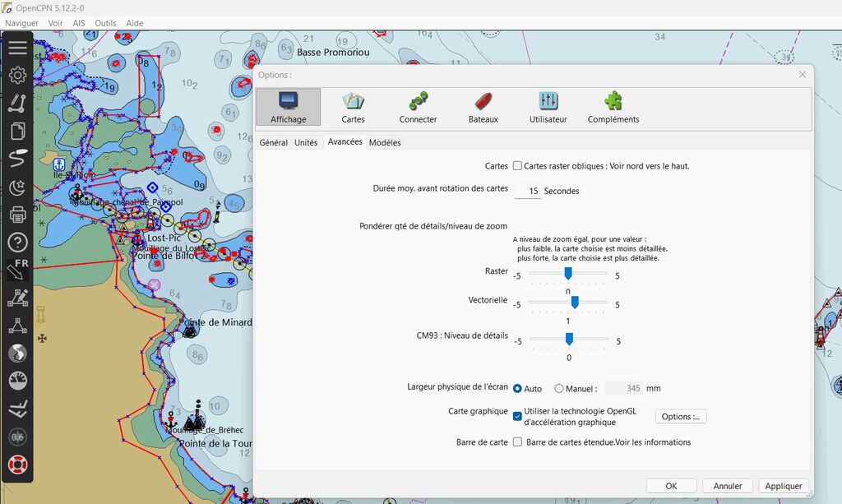
Task: Switch to the Unités tab
Action: pos(306,143)
